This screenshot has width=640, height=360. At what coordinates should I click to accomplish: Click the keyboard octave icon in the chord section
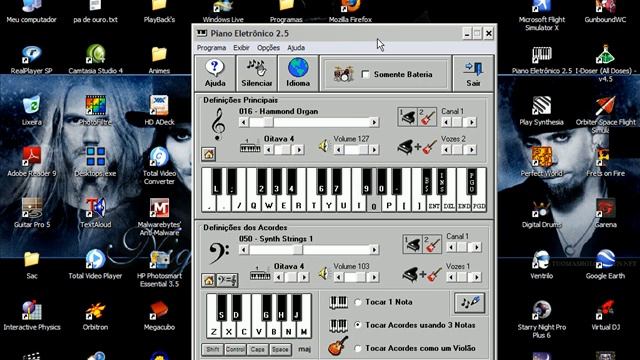[x=260, y=273]
